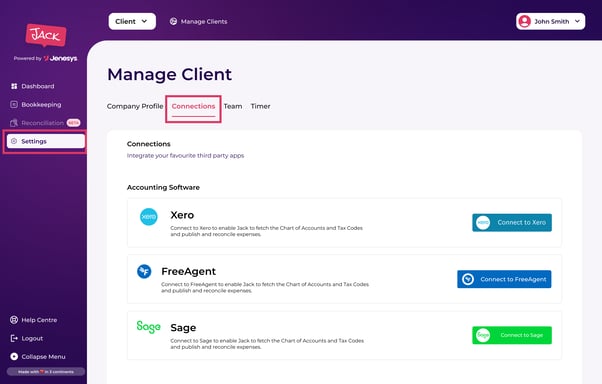Click the Jack logo in sidebar
The image size is (602, 384).
click(46, 35)
